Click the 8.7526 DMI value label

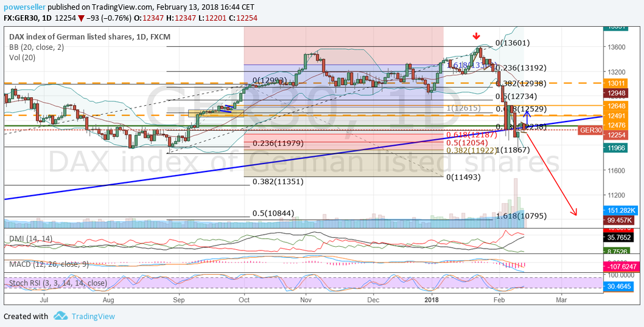618,250
